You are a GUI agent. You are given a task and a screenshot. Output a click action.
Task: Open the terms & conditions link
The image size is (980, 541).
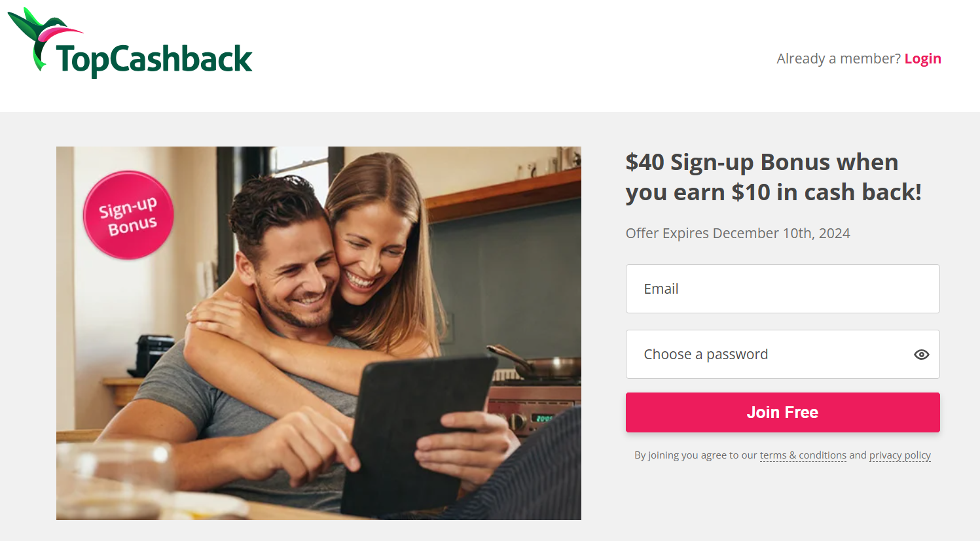point(803,455)
